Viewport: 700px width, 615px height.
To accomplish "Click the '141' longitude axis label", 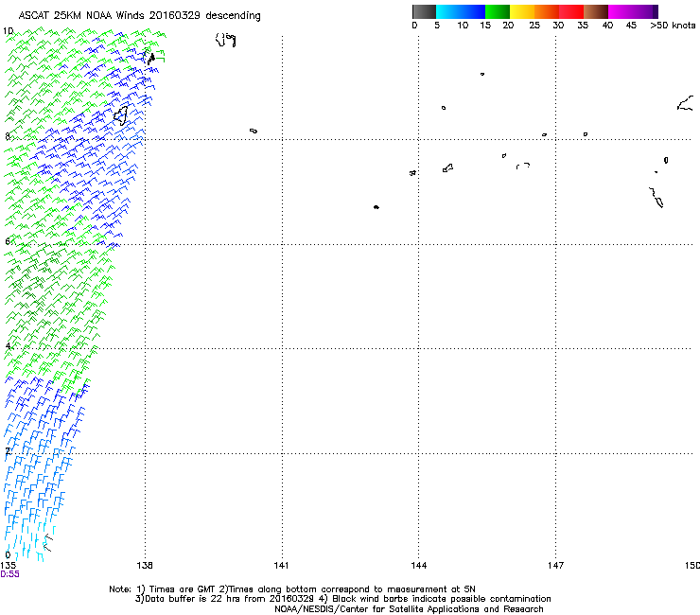I will [281, 566].
